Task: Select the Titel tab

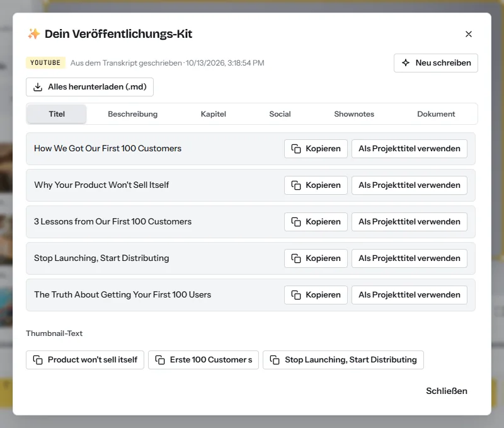Action: coord(57,114)
